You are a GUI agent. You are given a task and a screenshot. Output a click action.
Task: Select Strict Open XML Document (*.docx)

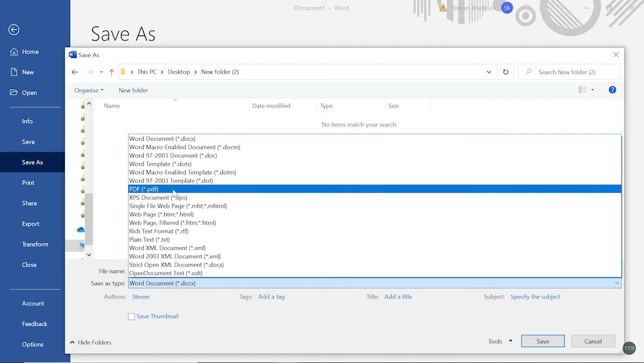(375, 265)
